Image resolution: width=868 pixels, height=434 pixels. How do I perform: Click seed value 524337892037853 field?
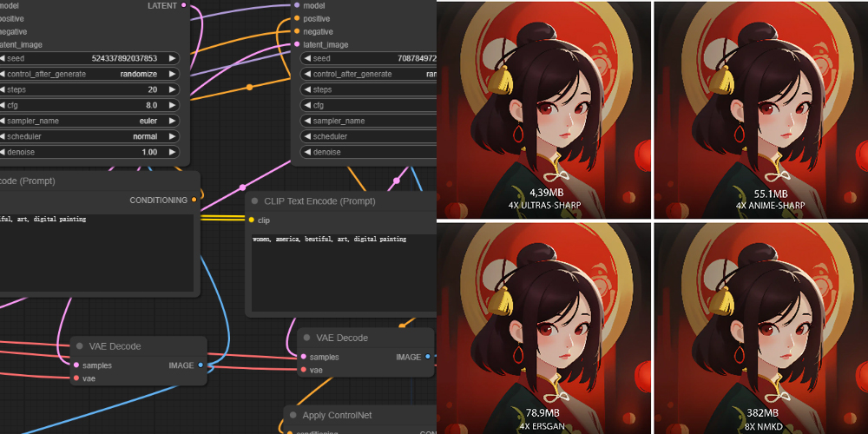click(124, 58)
